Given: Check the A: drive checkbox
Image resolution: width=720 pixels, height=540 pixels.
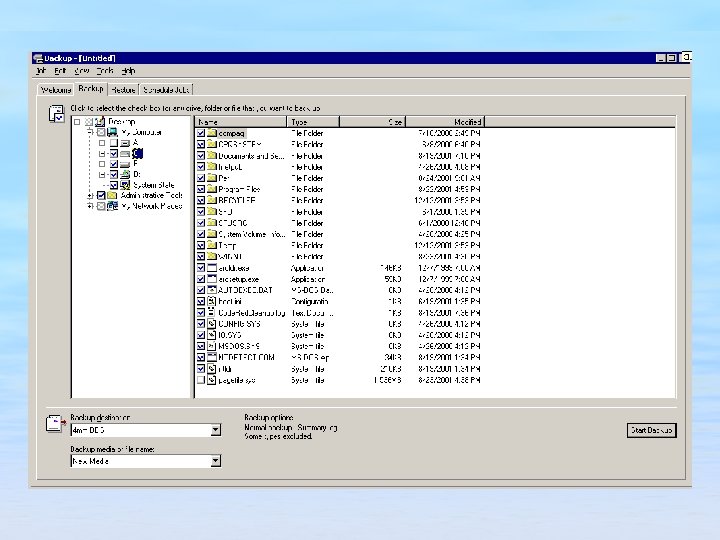Looking at the screenshot, I should pyautogui.click(x=113, y=143).
